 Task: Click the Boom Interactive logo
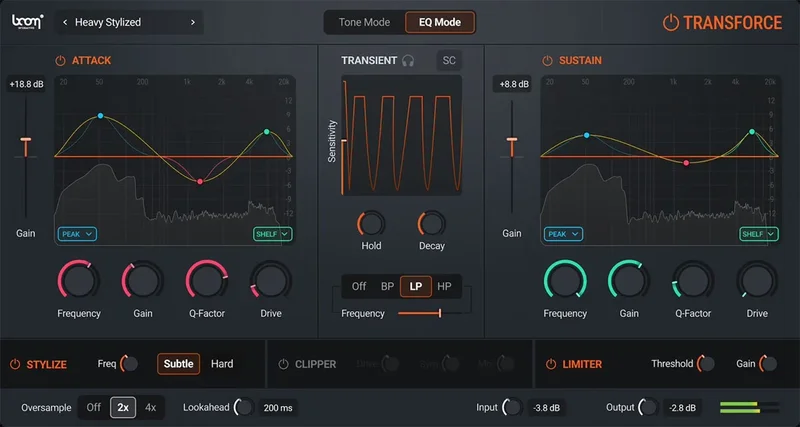click(28, 22)
